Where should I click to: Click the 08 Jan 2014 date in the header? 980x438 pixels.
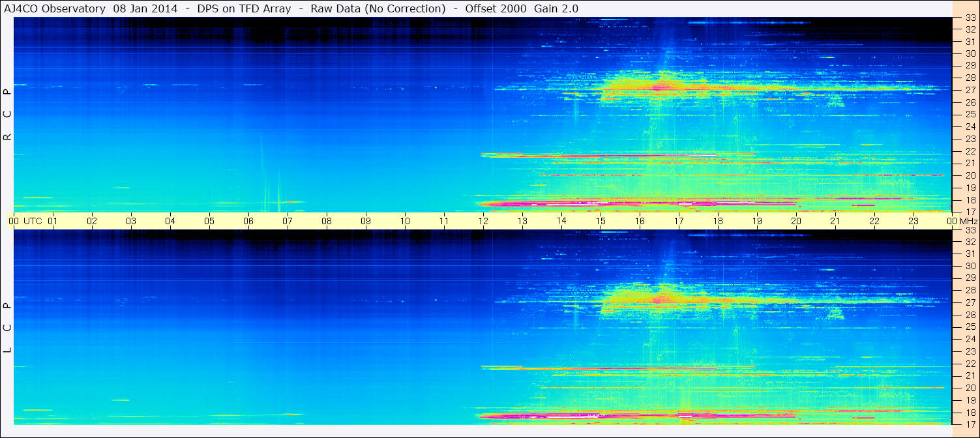click(145, 8)
